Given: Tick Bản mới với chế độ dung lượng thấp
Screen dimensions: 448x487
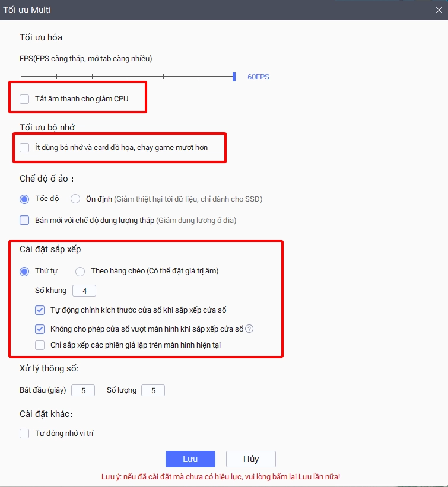Looking at the screenshot, I should [x=24, y=220].
